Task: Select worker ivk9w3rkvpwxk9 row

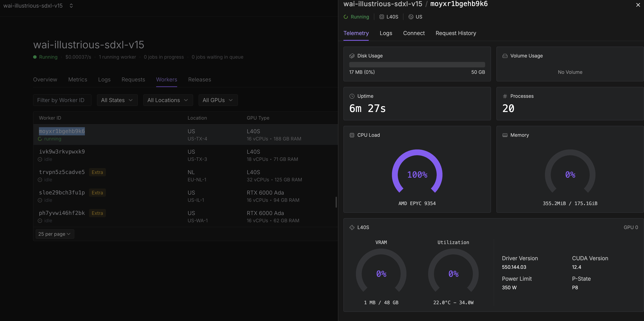Action: 62,152
